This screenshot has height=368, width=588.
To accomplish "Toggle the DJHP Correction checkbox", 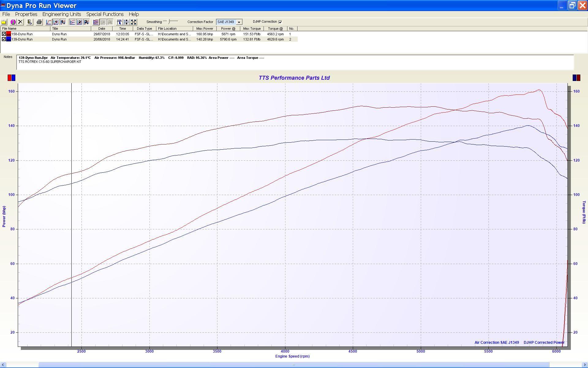I will click(280, 22).
